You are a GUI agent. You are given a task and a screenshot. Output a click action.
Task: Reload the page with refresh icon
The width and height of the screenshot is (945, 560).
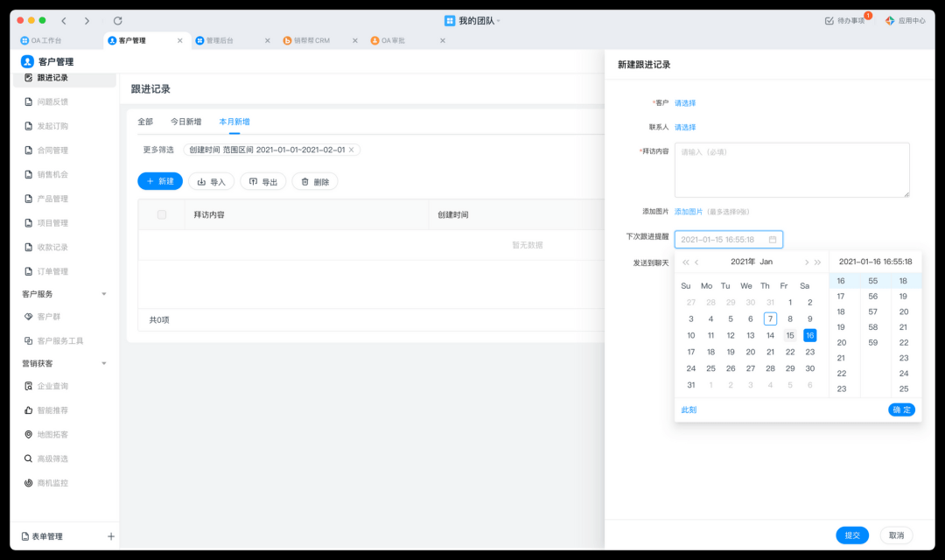tap(117, 20)
